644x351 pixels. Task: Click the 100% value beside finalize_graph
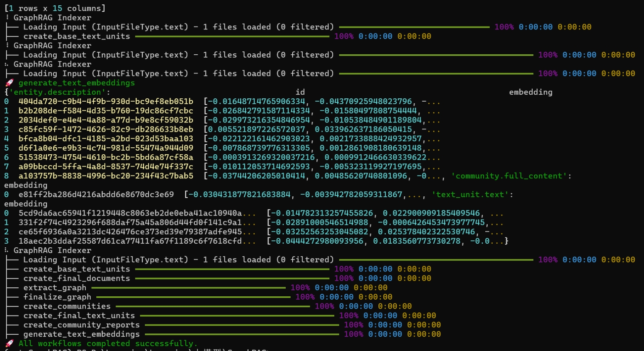point(305,297)
